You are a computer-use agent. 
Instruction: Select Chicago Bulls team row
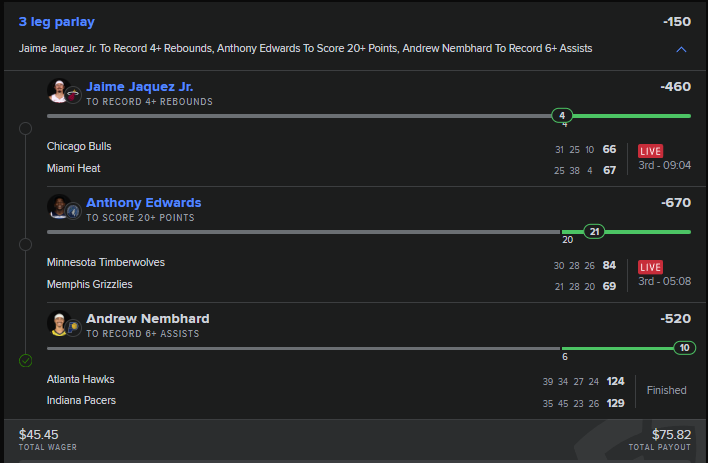[79, 146]
